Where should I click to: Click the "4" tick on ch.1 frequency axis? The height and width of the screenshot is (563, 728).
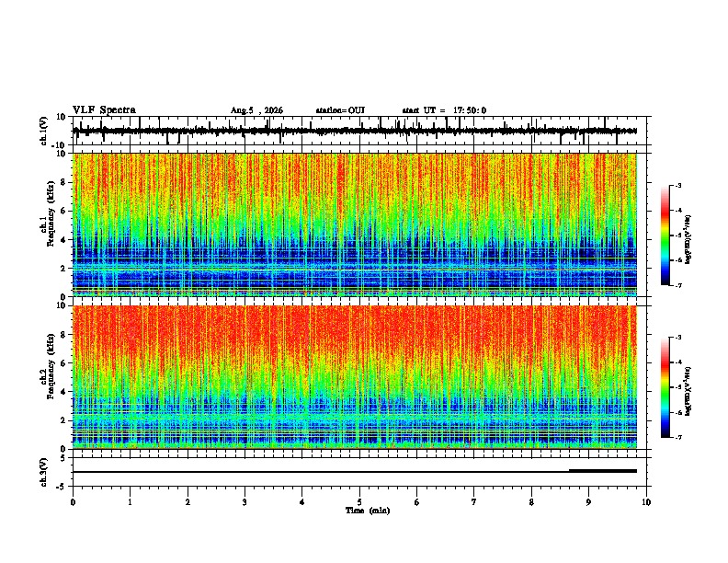pyautogui.click(x=63, y=240)
